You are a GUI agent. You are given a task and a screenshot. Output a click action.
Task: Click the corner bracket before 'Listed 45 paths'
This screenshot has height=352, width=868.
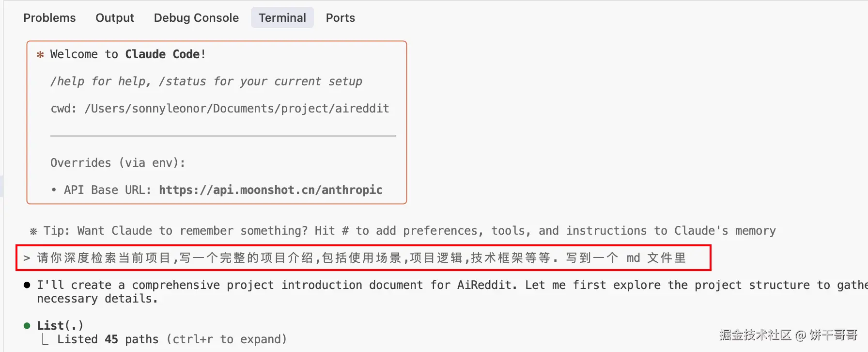coord(45,339)
